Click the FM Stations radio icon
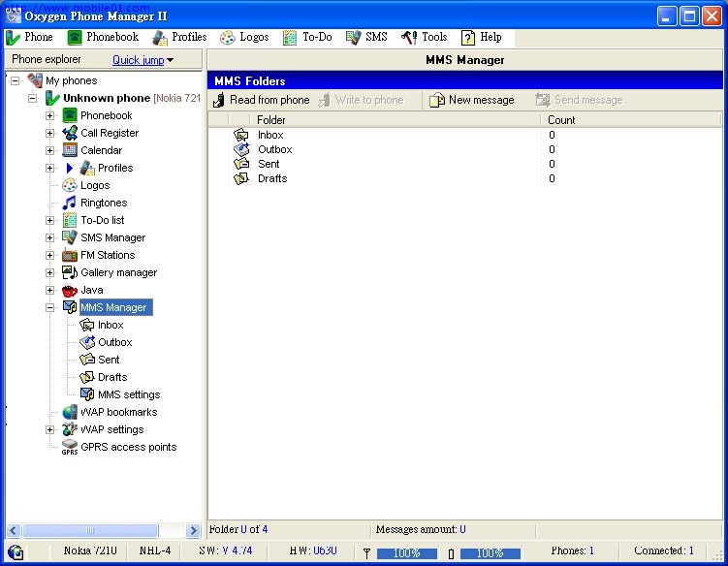The width and height of the screenshot is (728, 566). coord(70,255)
